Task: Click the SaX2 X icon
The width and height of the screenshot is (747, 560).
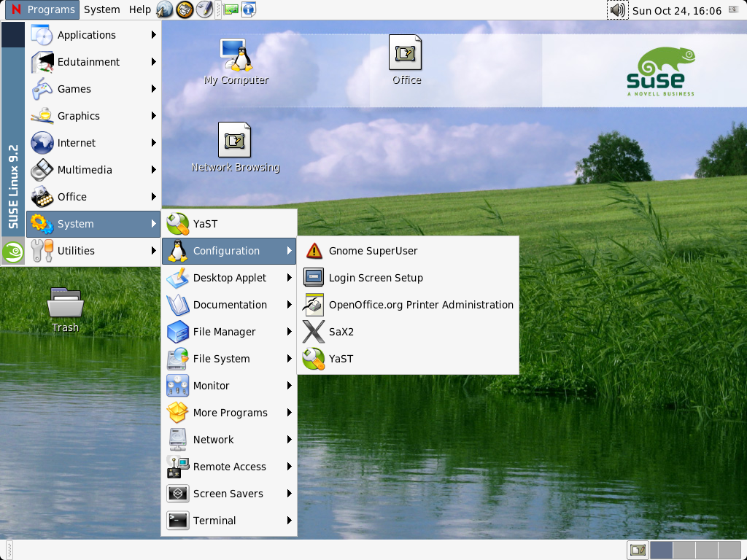Action: coord(314,332)
